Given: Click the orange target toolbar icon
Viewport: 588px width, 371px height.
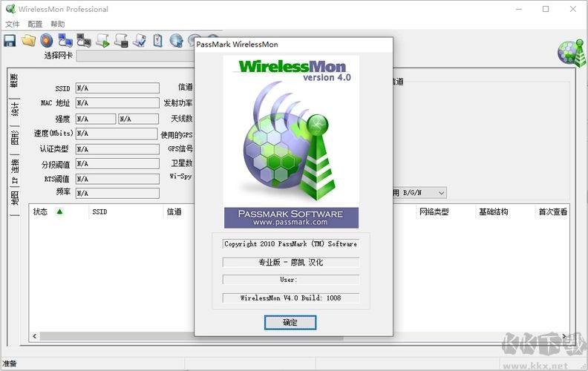Looking at the screenshot, I should (x=47, y=41).
